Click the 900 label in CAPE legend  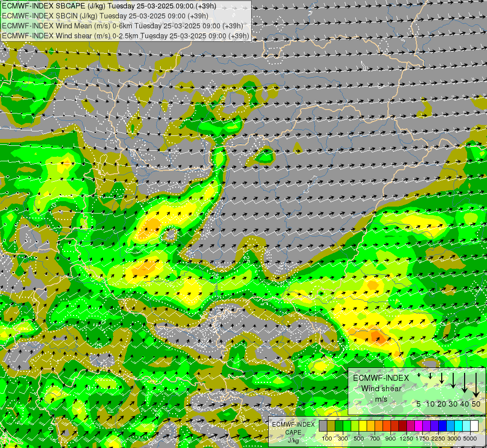(390, 439)
